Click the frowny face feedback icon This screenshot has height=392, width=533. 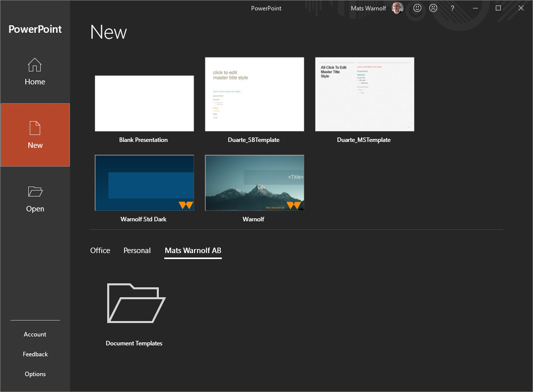tap(433, 8)
